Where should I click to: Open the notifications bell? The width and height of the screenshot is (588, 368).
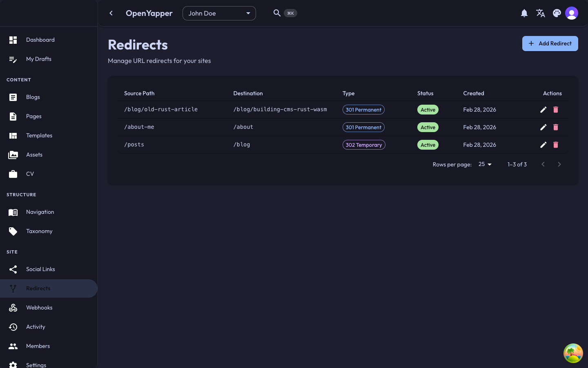(524, 13)
